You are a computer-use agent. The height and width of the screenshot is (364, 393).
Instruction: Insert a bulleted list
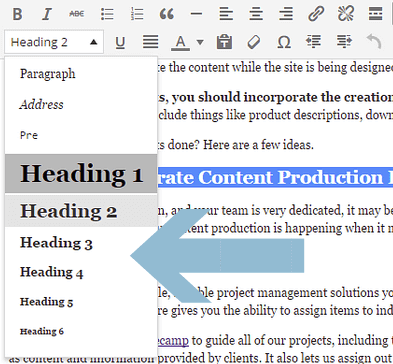coord(107,14)
